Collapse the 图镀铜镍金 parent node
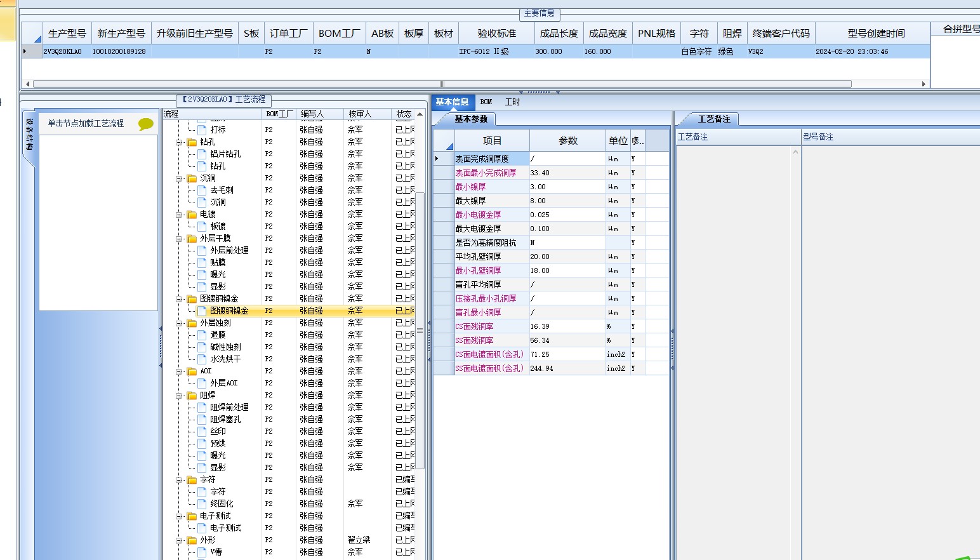980x560 pixels. (x=180, y=299)
